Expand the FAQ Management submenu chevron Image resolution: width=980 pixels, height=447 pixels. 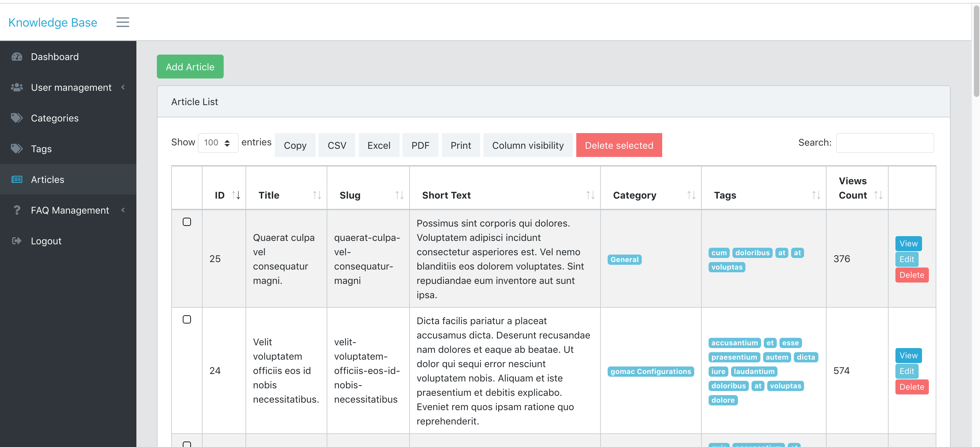pyautogui.click(x=122, y=210)
